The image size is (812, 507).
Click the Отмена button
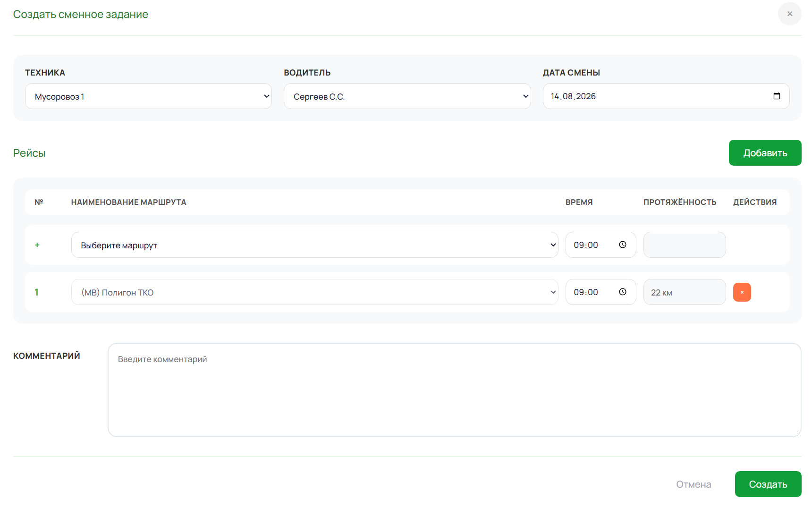[693, 484]
